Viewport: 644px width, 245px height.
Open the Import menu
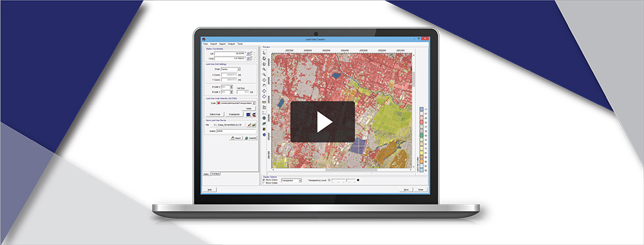point(214,44)
